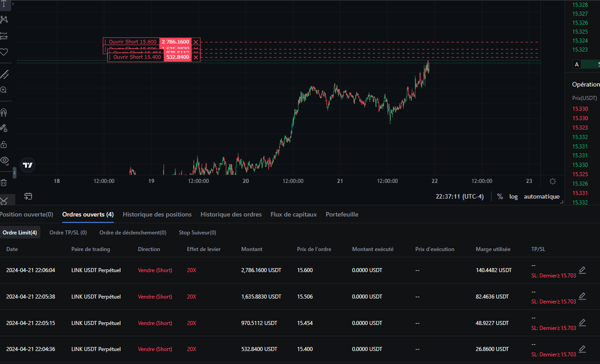Click the heart favorites icon
Image resolution: width=600 pixels, height=364 pixels.
[x=4, y=51]
